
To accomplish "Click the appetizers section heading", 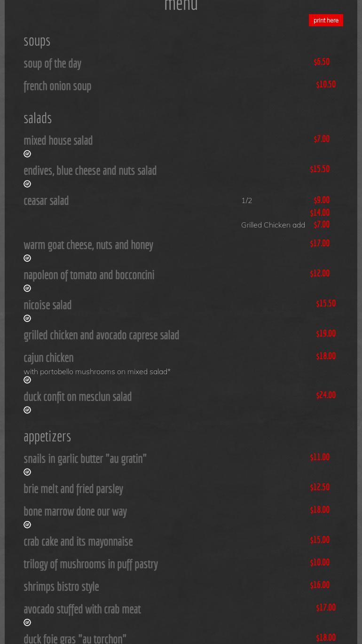I will click(47, 436).
